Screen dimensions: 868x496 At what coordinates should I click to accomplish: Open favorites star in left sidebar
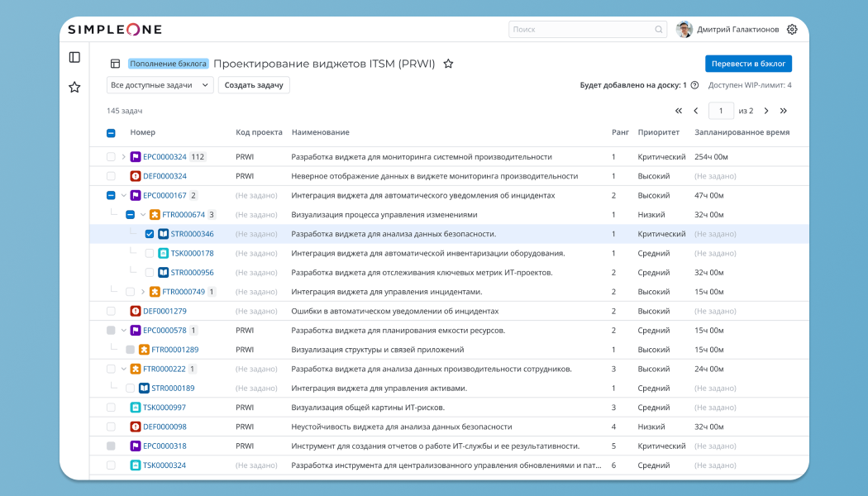click(x=74, y=87)
